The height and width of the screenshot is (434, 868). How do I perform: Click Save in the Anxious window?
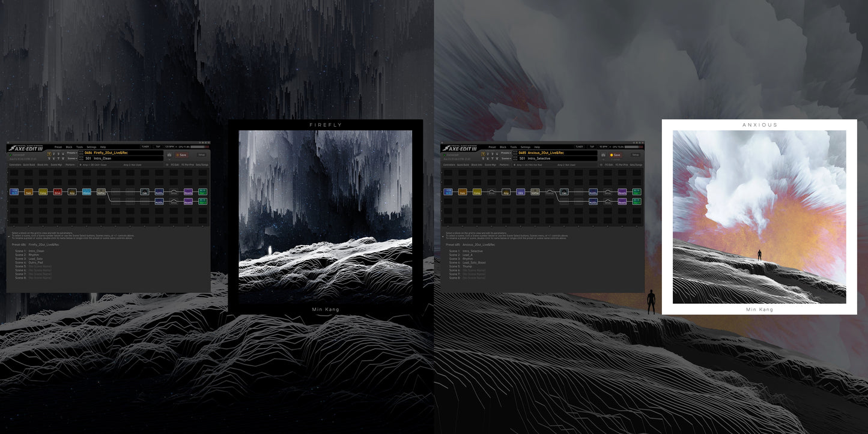coord(616,155)
